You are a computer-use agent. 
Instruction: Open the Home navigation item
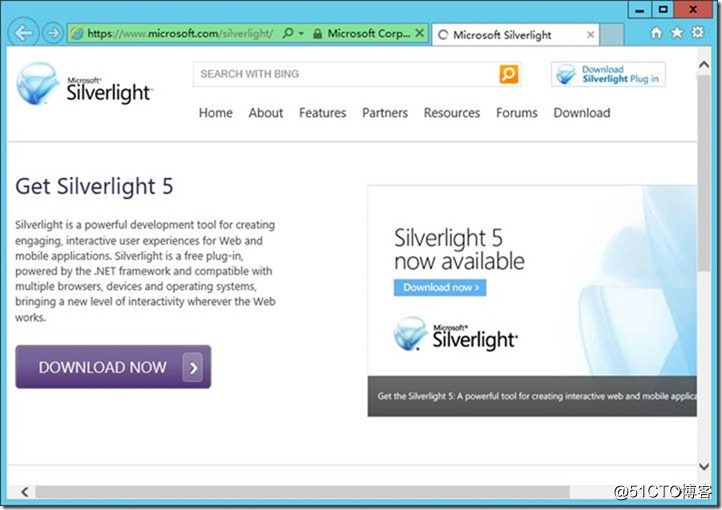click(x=215, y=113)
